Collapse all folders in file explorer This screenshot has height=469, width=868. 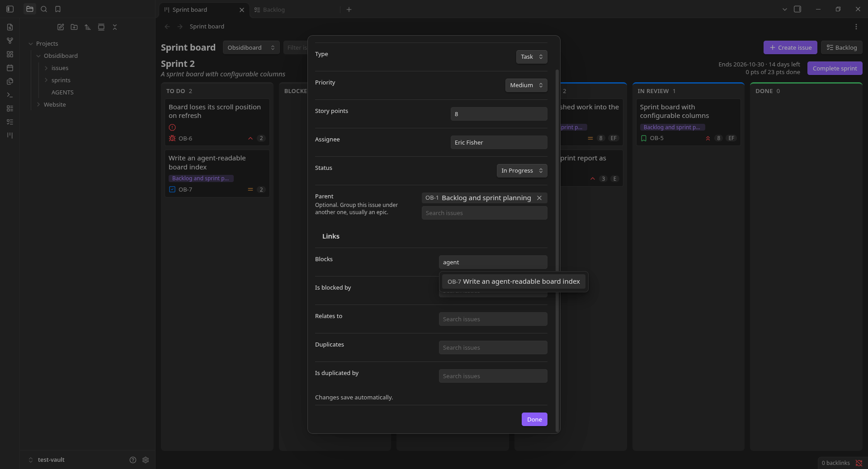115,27
